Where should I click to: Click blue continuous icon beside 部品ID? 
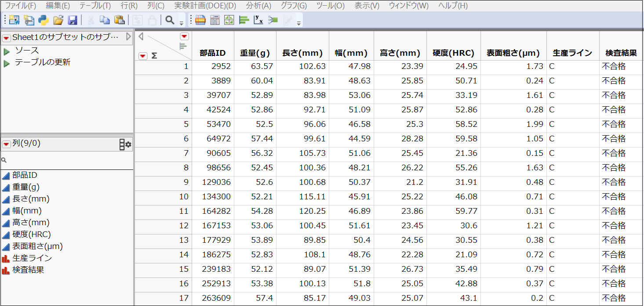point(6,176)
